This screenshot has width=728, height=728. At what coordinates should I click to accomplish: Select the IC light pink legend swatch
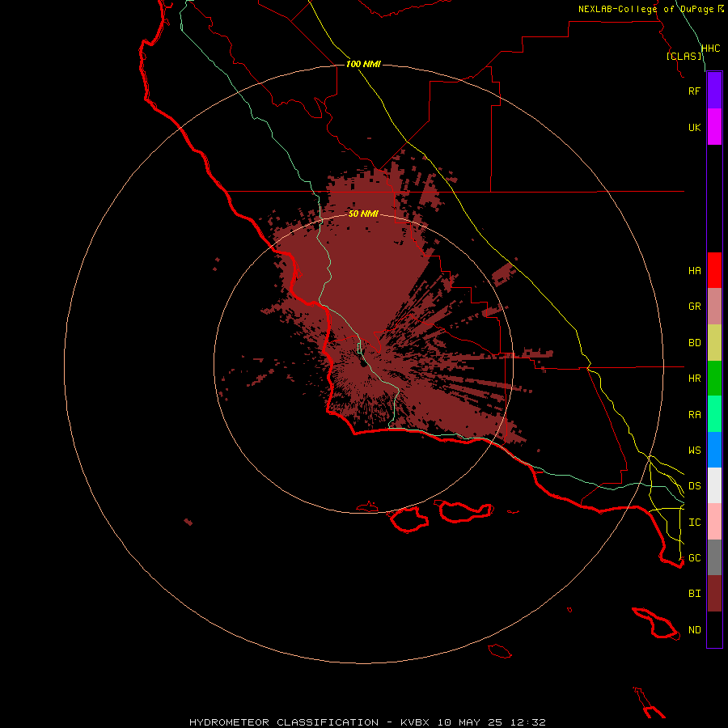pyautogui.click(x=714, y=522)
